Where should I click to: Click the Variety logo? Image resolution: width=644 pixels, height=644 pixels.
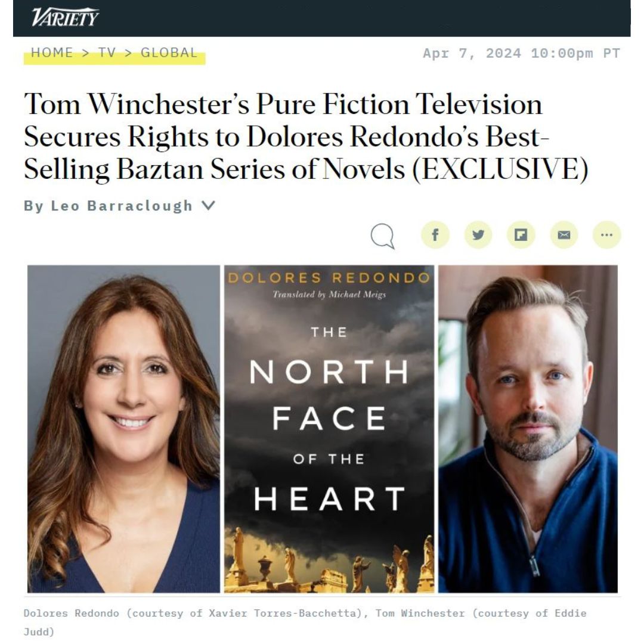(65, 18)
